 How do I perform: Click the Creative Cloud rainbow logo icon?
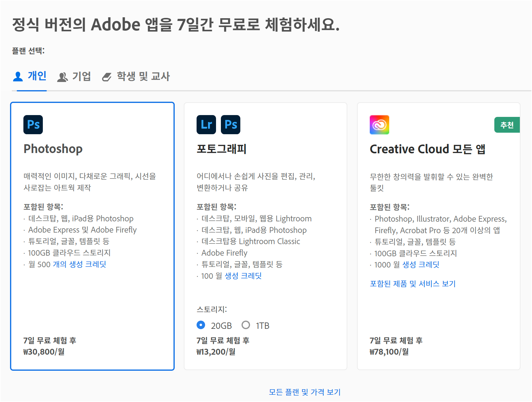[x=379, y=125]
